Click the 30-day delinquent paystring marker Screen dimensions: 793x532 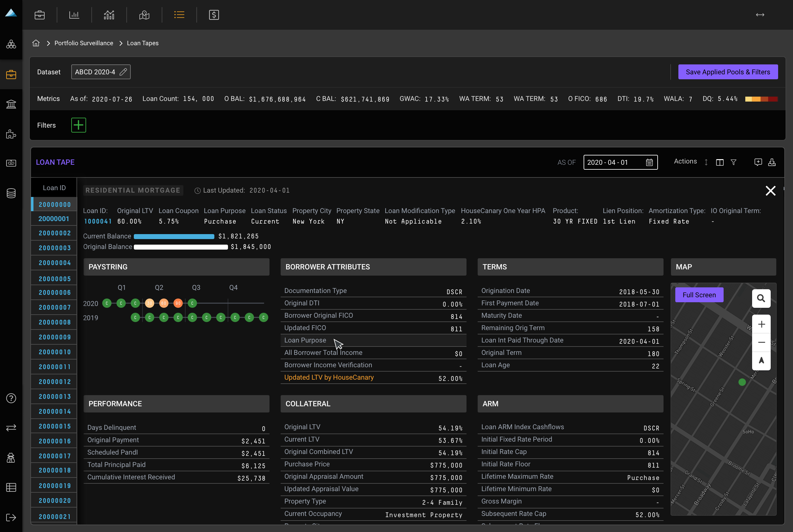point(150,303)
